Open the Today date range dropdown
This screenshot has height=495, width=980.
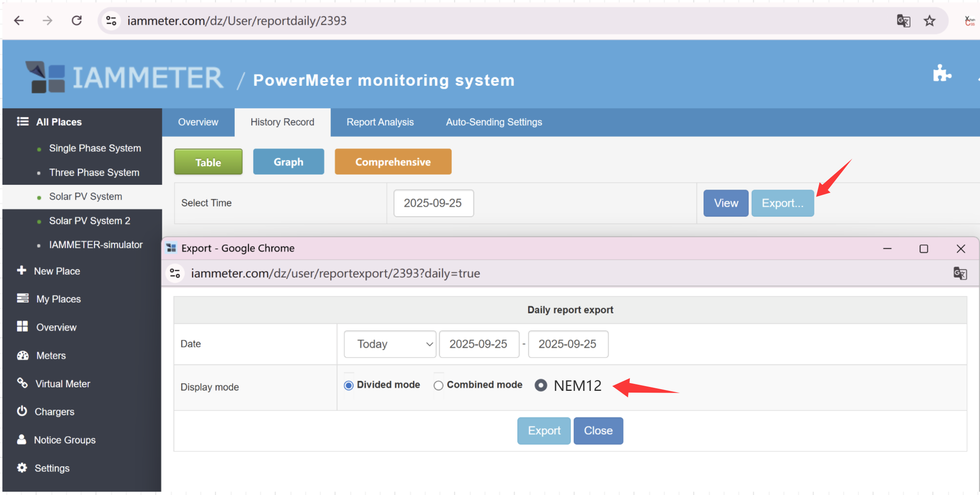click(x=390, y=344)
